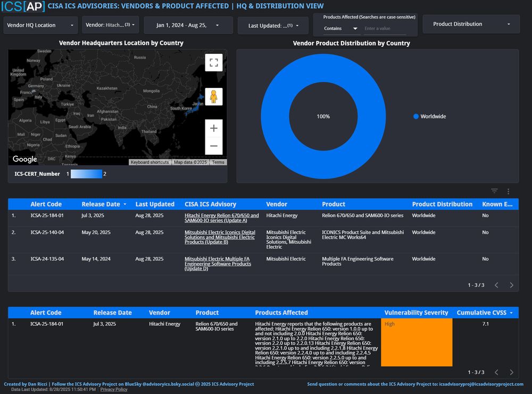Image resolution: width=532 pixels, height=394 pixels.
Task: Select alert code ICSA-25-140-04 cell
Action: pos(47,232)
